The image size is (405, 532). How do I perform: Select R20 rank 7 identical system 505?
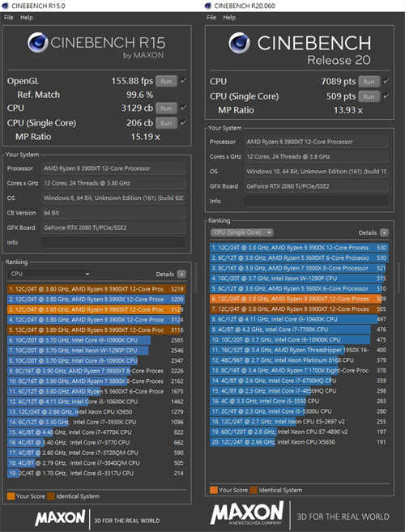tap(299, 309)
